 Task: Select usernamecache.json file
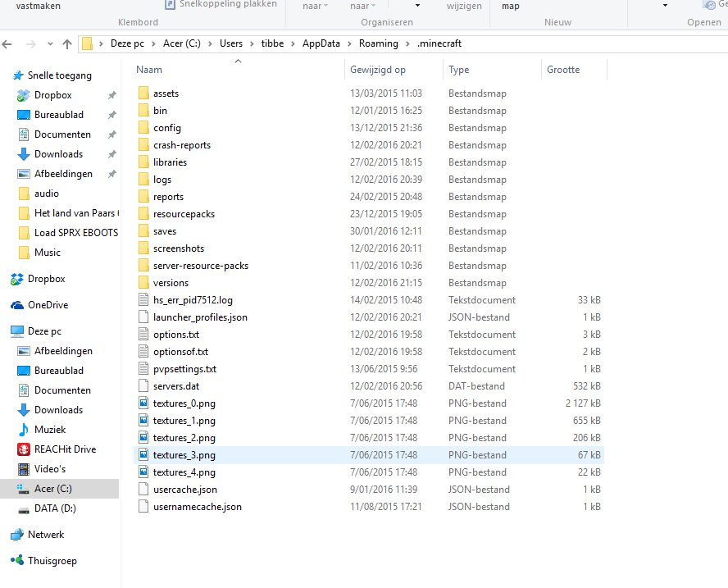198,507
